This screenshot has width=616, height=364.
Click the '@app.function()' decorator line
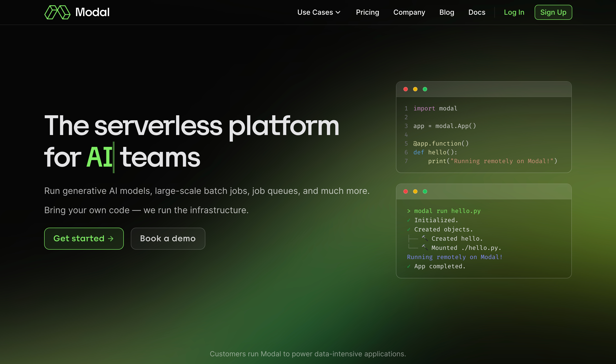tap(441, 144)
